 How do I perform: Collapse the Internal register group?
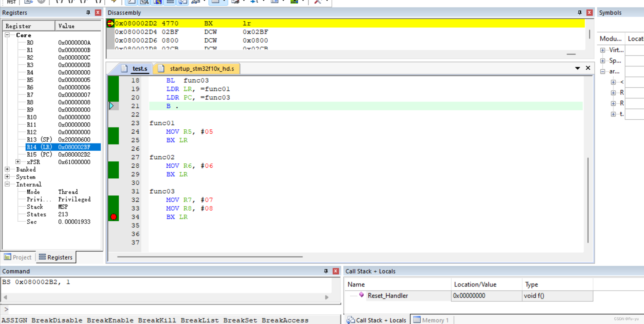7,184
